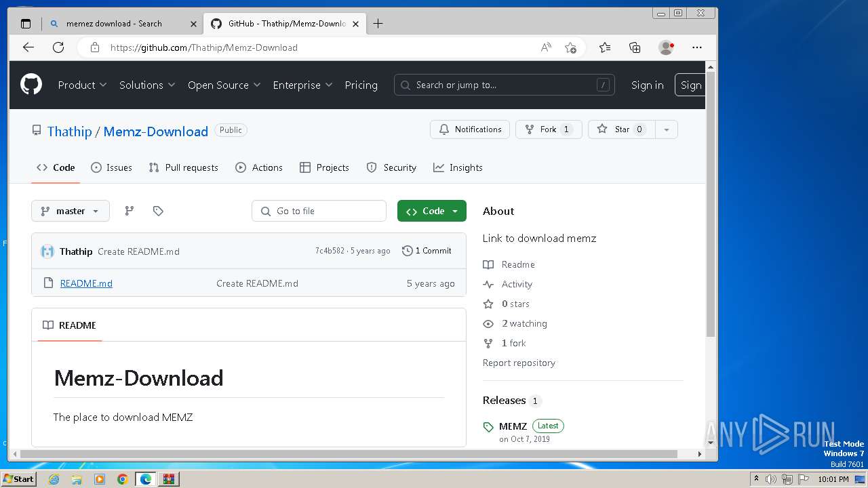This screenshot has width=868, height=488.
Task: Open Chrome from taskbar
Action: tap(122, 479)
